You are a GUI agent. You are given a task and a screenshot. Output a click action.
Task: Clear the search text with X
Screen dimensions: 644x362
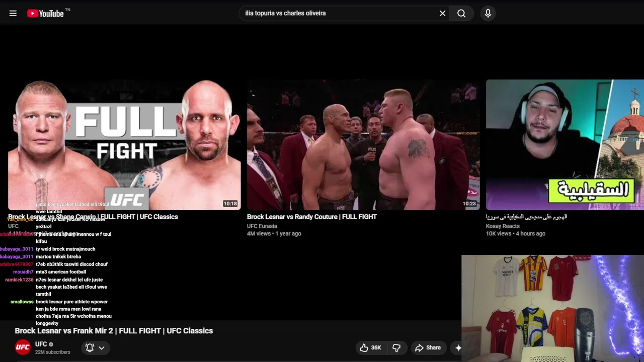click(x=442, y=13)
